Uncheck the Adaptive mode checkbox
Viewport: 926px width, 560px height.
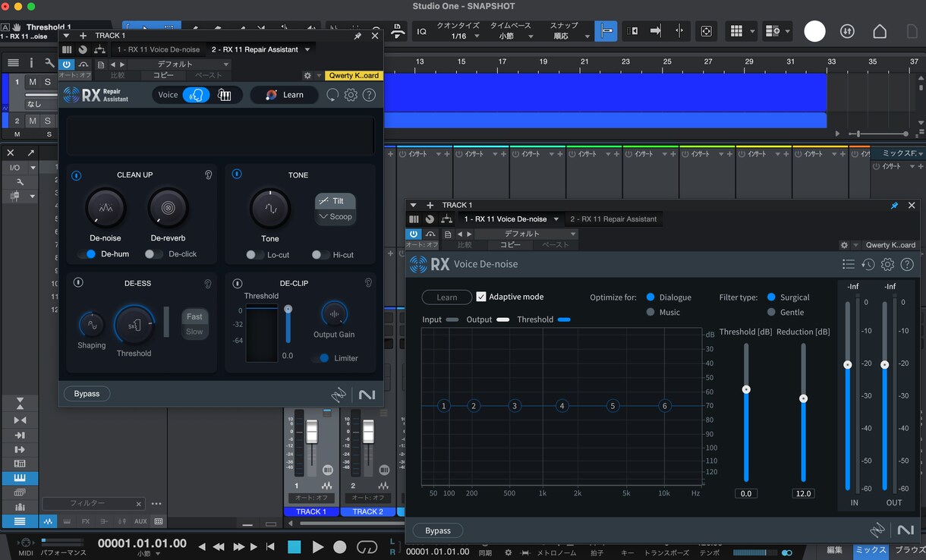[481, 297]
